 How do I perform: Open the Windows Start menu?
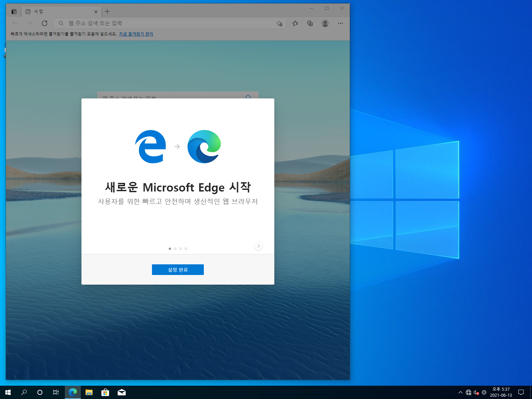pyautogui.click(x=8, y=392)
